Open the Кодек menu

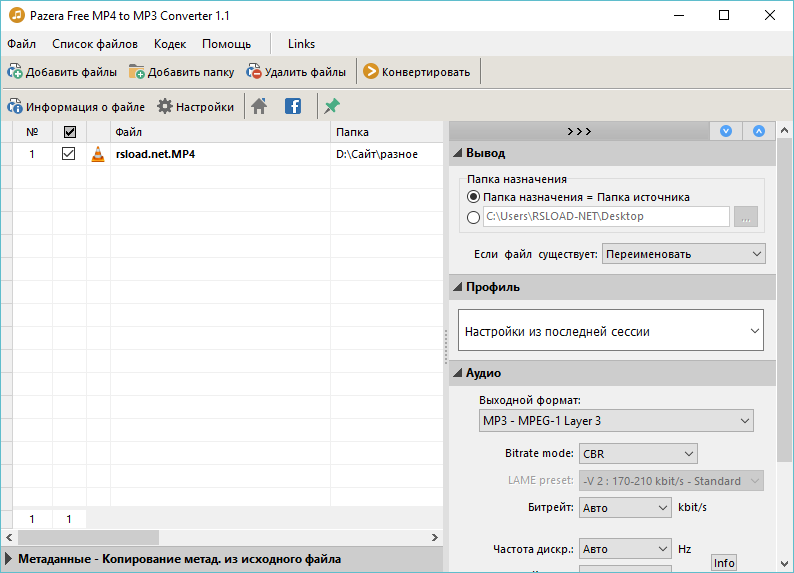pos(170,44)
